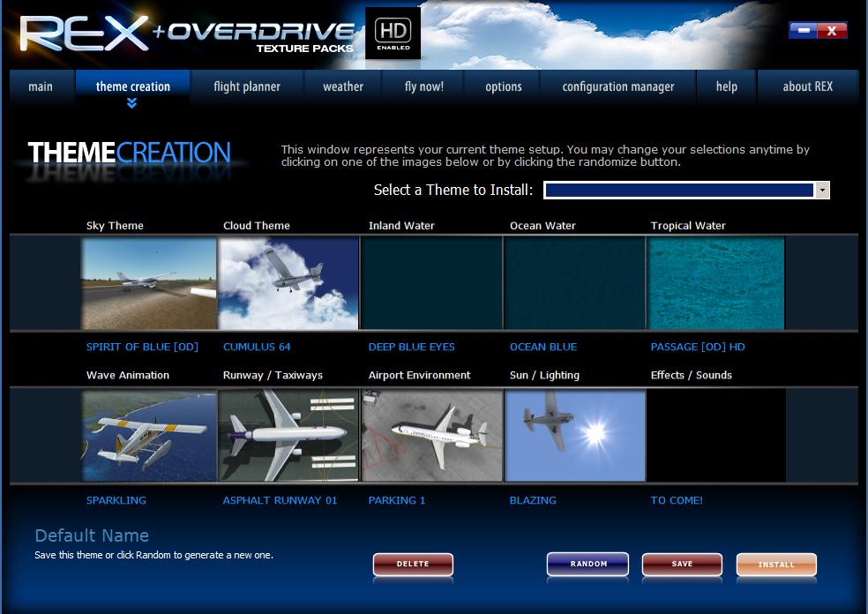Choose the Sky Theme thumbnail
The height and width of the screenshot is (614, 868).
coord(149,283)
